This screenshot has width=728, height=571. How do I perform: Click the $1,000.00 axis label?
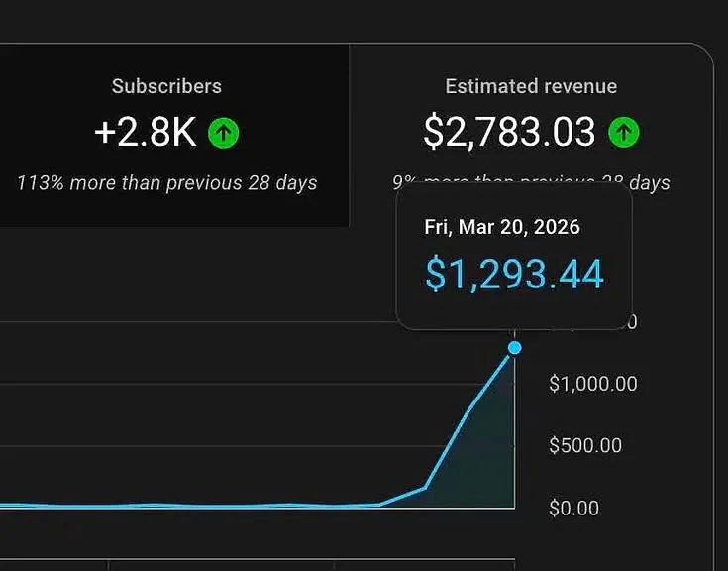pyautogui.click(x=593, y=384)
